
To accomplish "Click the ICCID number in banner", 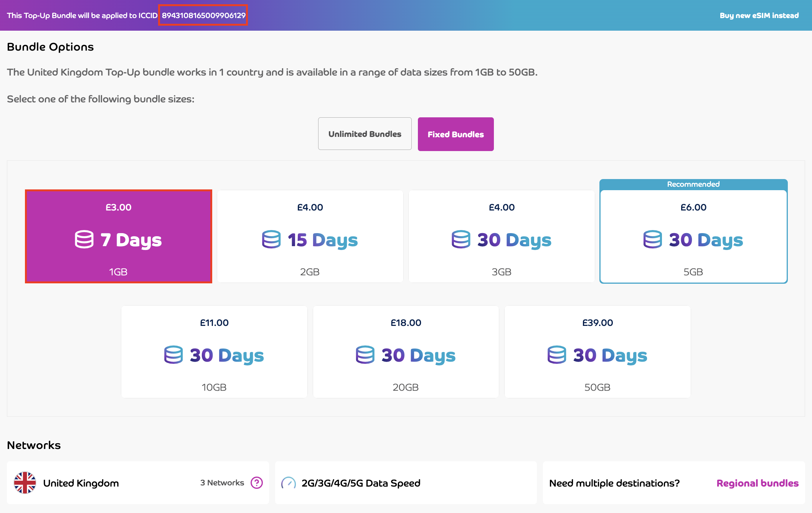I will [x=203, y=16].
